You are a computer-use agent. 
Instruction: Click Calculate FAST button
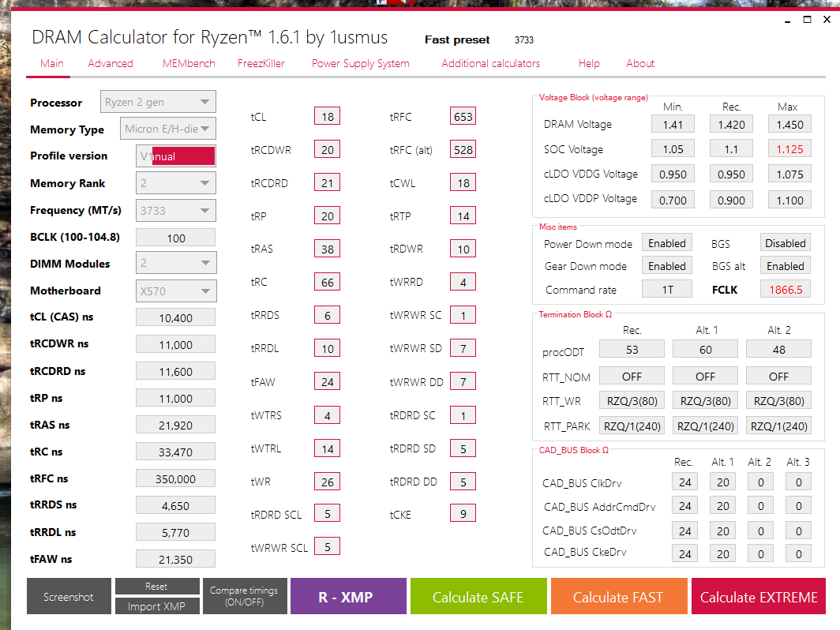tap(619, 596)
